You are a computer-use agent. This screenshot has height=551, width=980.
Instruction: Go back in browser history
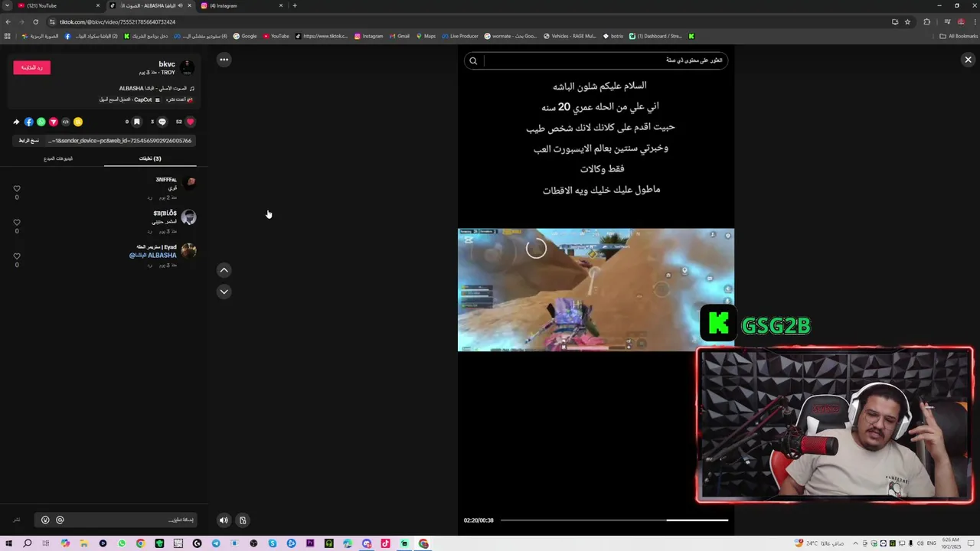pyautogui.click(x=8, y=21)
